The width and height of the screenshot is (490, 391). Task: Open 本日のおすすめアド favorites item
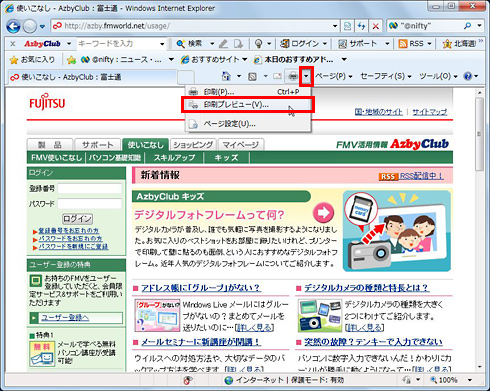click(x=293, y=60)
